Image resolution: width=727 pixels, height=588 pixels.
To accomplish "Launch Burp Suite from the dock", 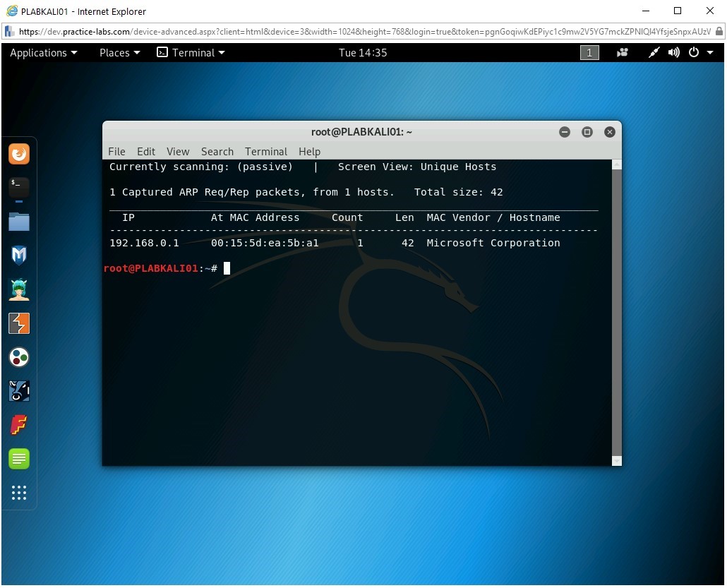I will click(x=19, y=323).
